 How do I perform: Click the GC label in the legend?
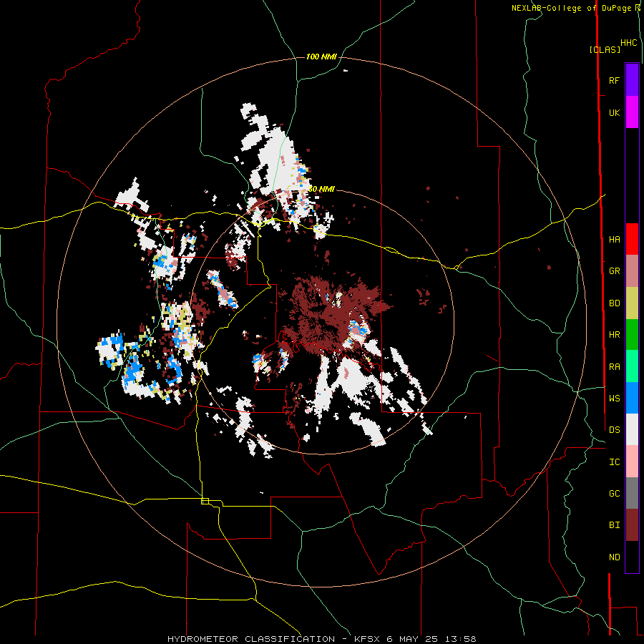tap(614, 494)
